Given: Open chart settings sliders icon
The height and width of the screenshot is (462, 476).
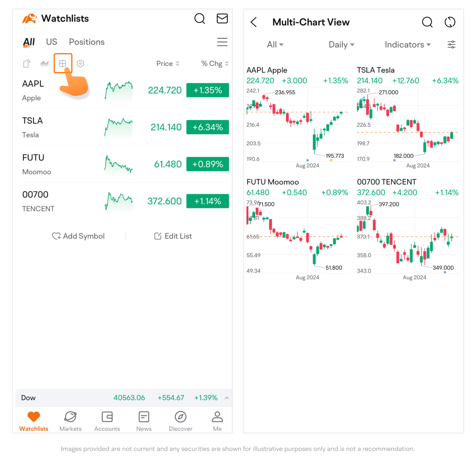Looking at the screenshot, I should pyautogui.click(x=451, y=44).
